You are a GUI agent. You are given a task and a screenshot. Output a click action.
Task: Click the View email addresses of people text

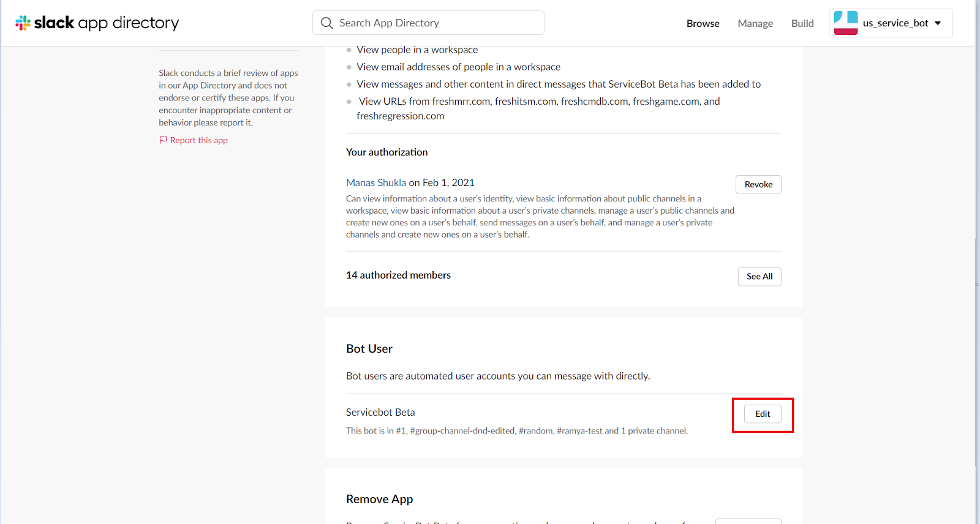(x=459, y=67)
